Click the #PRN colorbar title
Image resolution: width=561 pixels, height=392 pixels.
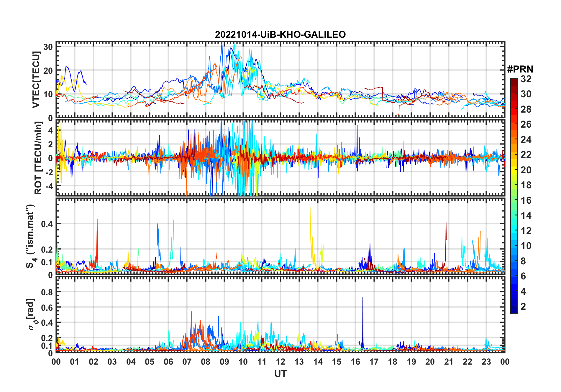point(520,69)
